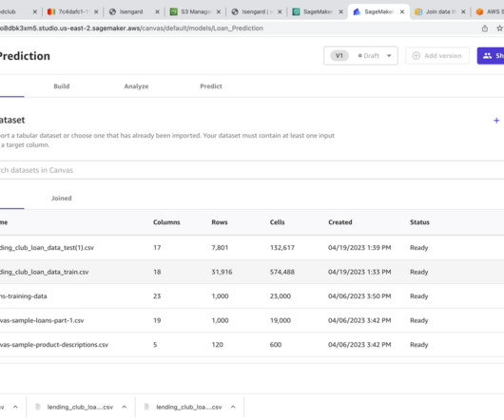
Task: Click the 04/06/2023 3:50 PM created date
Action: [359, 296]
